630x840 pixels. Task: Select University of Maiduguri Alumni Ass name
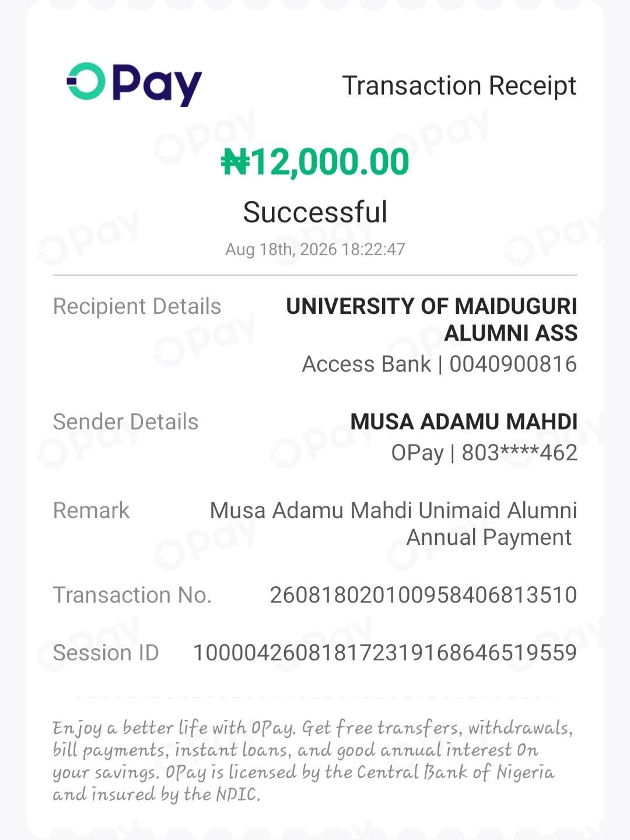click(432, 319)
